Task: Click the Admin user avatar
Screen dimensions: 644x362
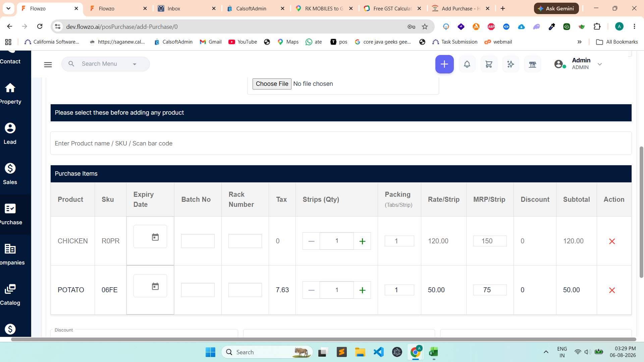Action: 559,64
